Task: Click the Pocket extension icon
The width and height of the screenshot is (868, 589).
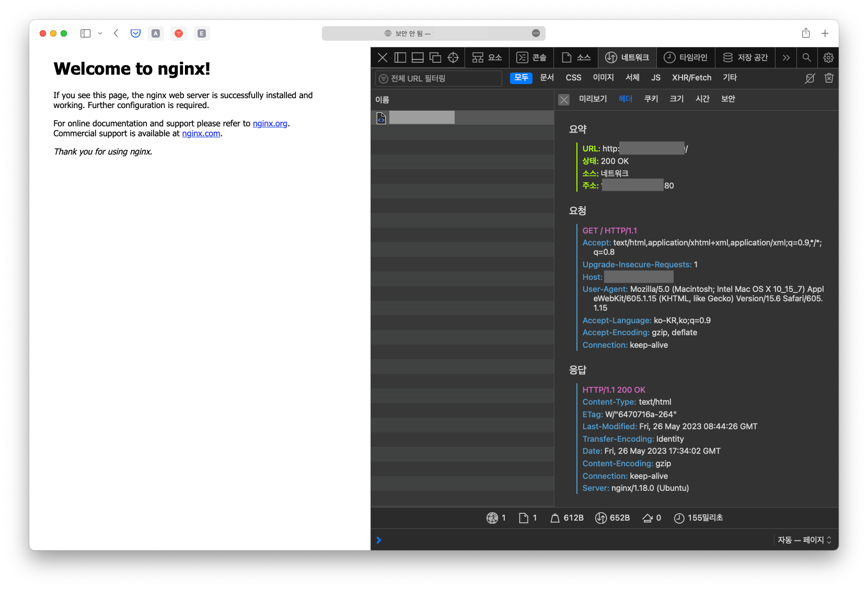Action: (x=136, y=33)
